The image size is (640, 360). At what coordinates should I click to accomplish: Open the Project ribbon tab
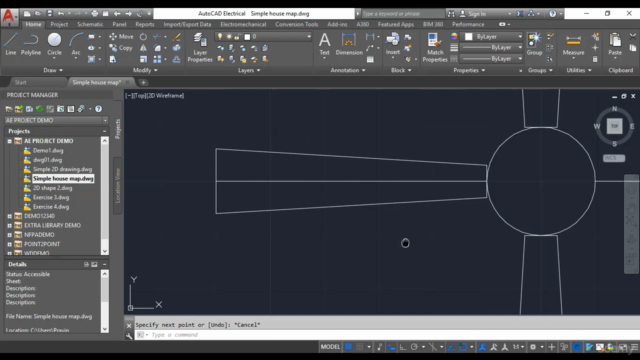(59, 24)
